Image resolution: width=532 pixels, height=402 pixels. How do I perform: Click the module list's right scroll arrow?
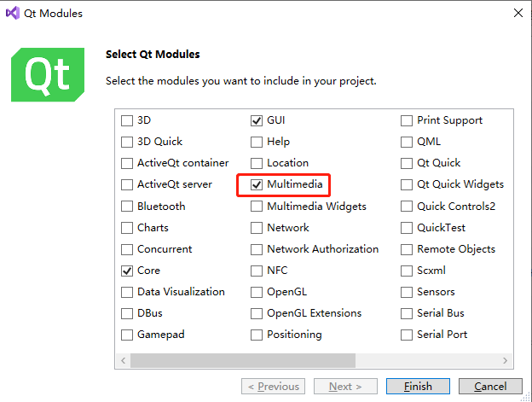coord(506,360)
